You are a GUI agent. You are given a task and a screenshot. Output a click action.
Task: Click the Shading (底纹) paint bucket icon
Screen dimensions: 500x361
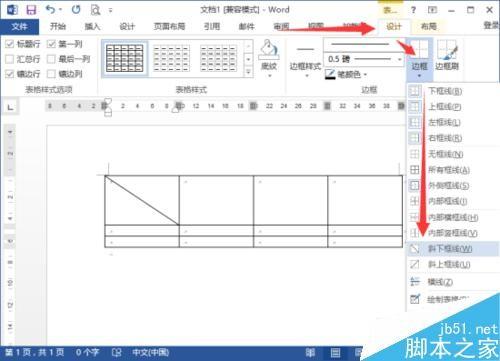click(x=269, y=49)
